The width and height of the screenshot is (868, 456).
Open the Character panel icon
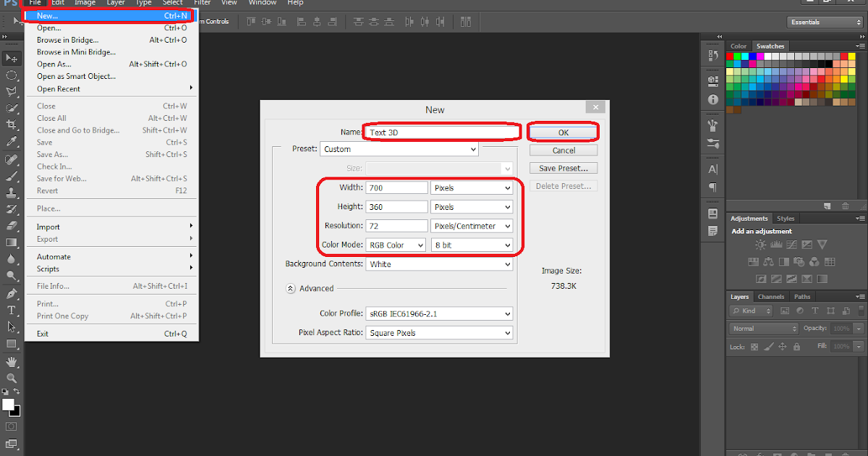coord(713,169)
